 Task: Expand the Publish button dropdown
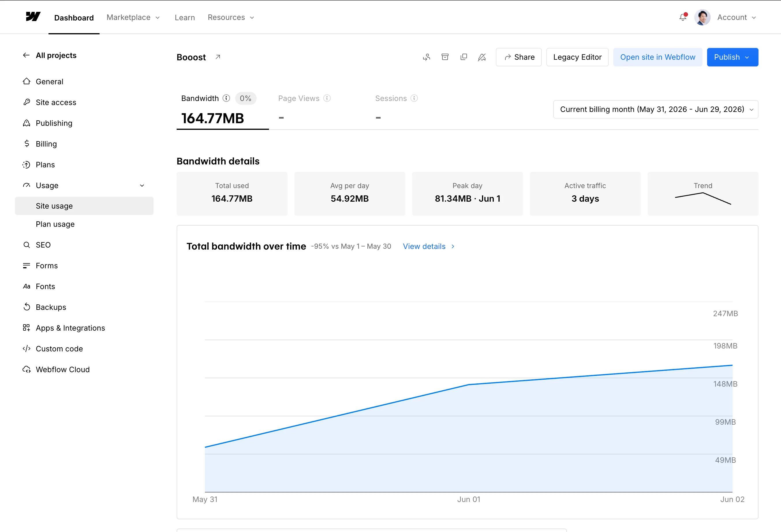[747, 57]
